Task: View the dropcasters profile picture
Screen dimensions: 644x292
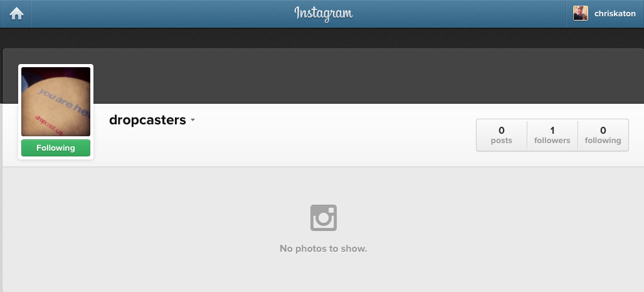Action: [x=56, y=102]
